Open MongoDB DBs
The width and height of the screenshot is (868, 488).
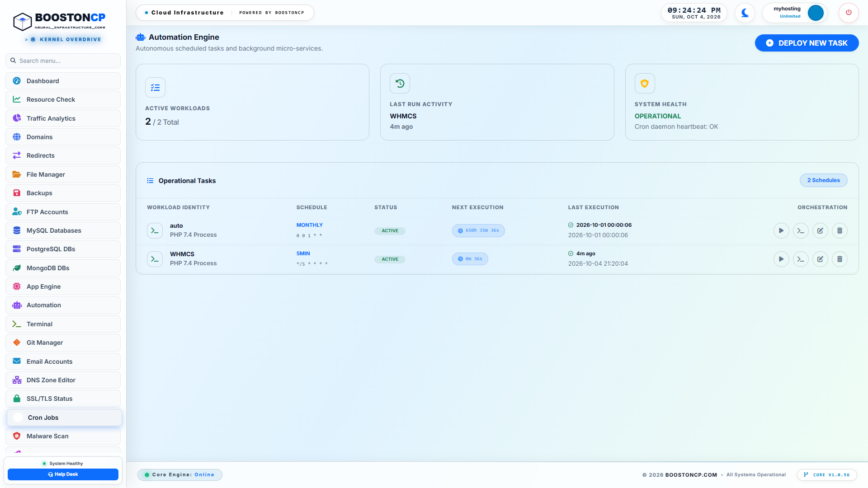63,268
